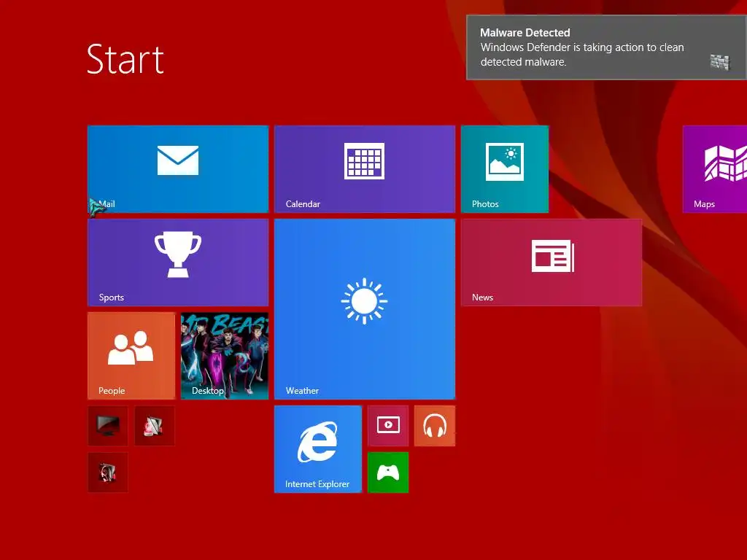
Task: Open the small tile below the monitor tile
Action: point(108,472)
